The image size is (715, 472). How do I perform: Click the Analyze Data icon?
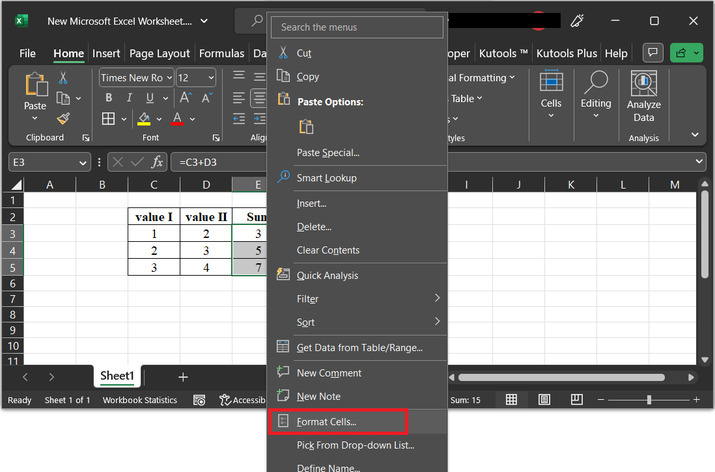[643, 83]
